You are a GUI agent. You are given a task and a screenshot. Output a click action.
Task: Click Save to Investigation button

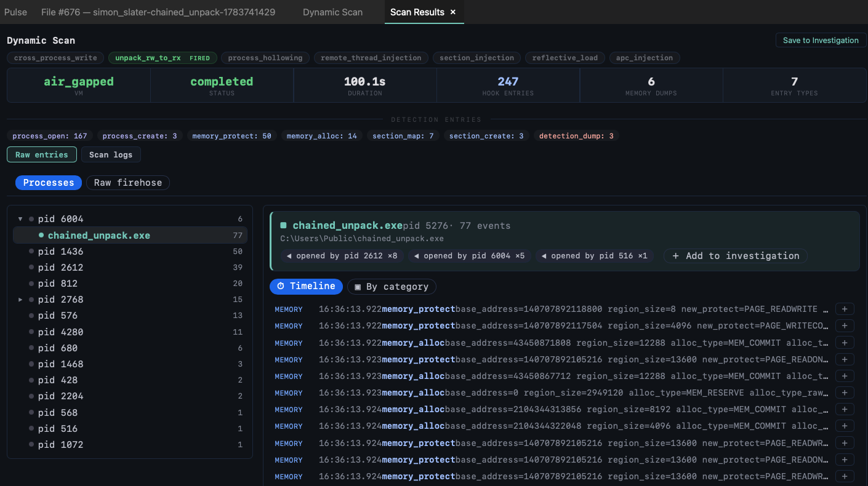821,41
